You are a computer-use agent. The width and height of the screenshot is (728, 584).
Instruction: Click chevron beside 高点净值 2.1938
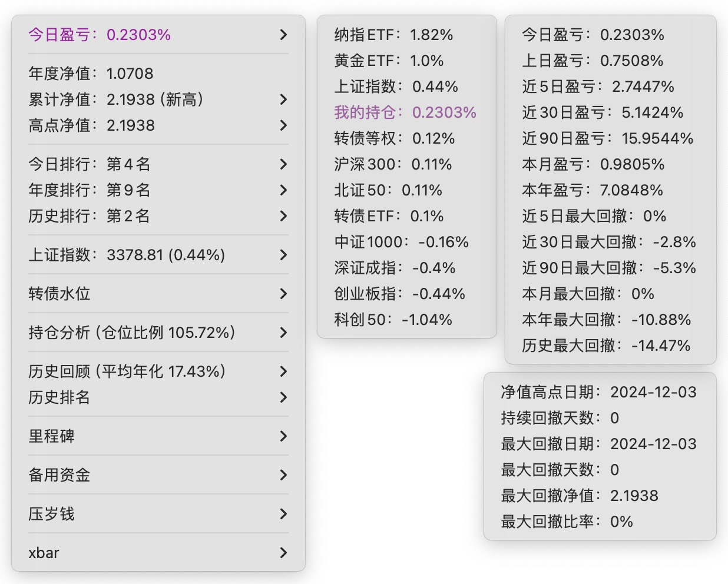tap(283, 125)
